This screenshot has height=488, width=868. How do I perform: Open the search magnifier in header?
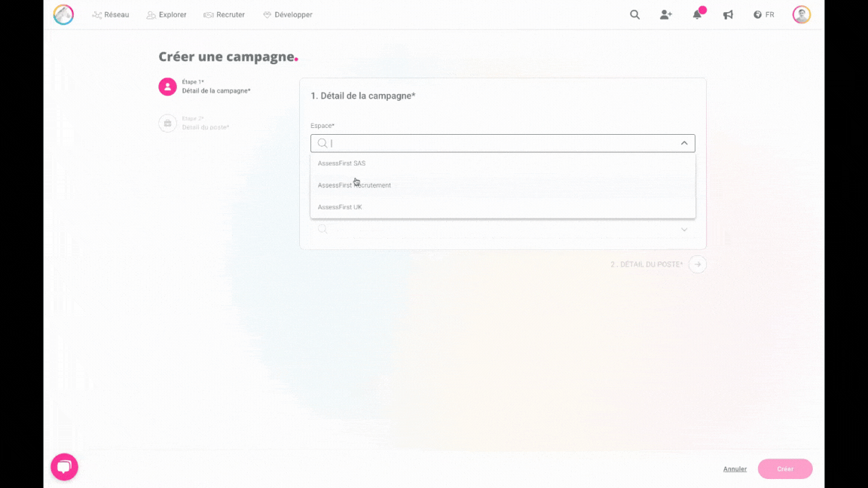point(634,14)
